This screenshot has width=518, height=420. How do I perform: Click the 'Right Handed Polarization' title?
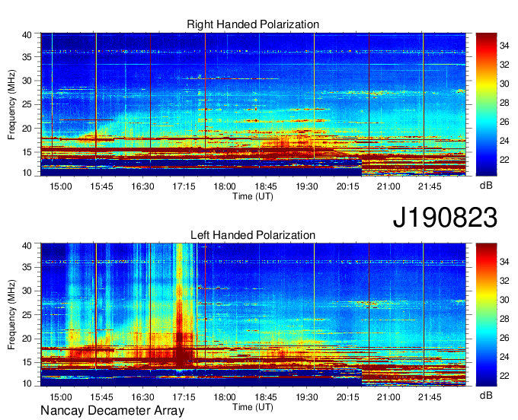253,24
